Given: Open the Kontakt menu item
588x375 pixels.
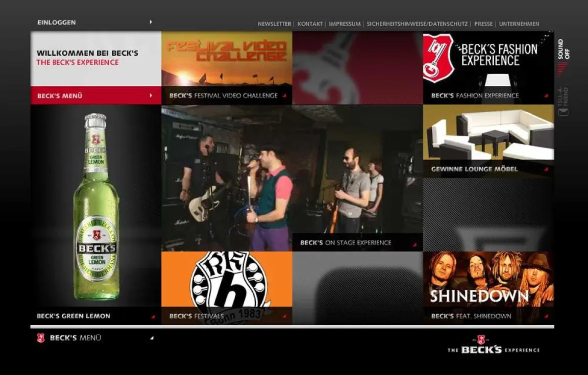Looking at the screenshot, I should click(310, 24).
